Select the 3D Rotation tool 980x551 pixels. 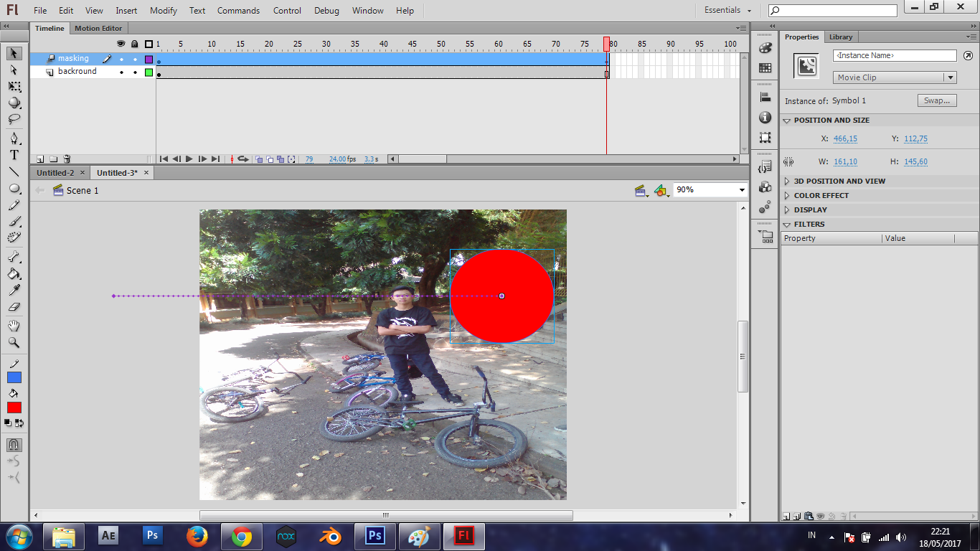(14, 103)
